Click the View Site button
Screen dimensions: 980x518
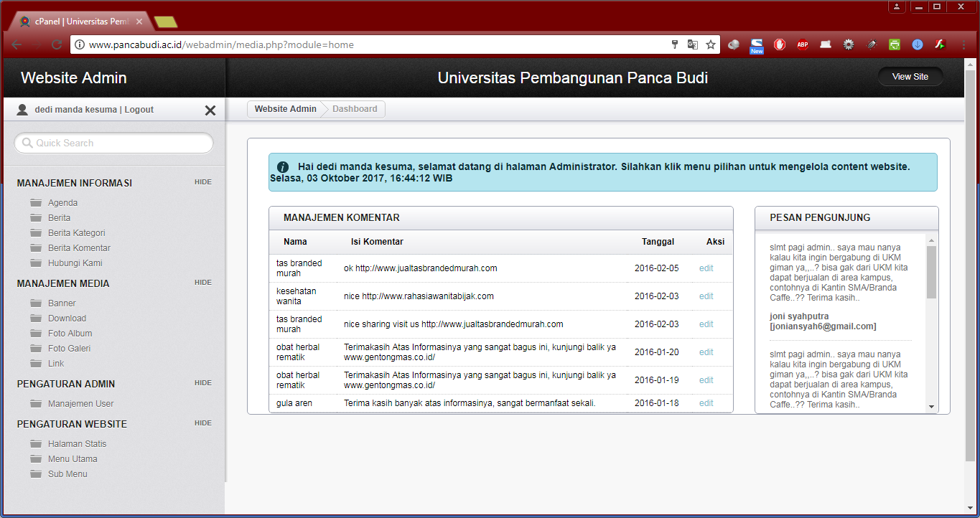[910, 77]
